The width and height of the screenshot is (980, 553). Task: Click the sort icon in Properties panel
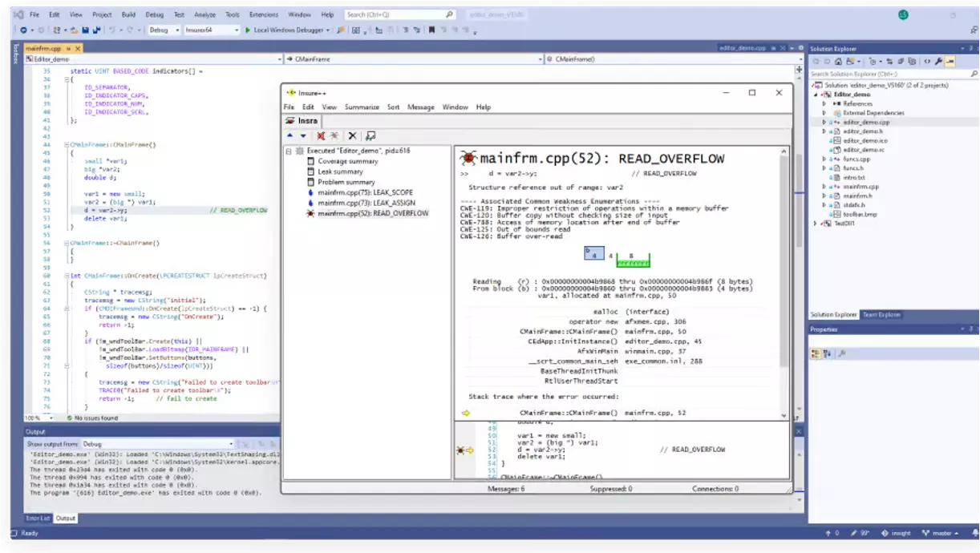point(827,353)
